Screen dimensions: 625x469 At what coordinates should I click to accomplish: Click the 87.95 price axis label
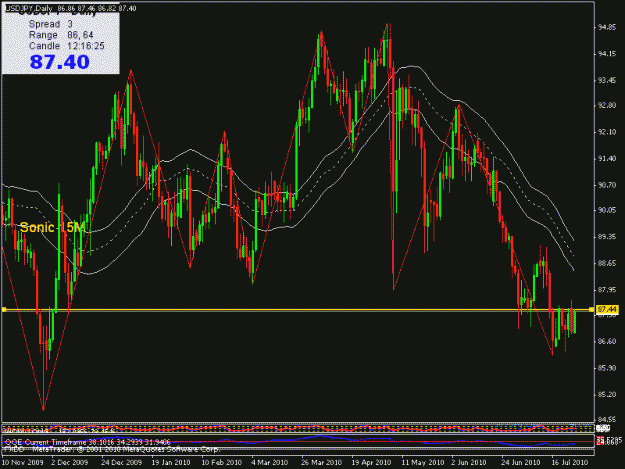click(x=607, y=290)
